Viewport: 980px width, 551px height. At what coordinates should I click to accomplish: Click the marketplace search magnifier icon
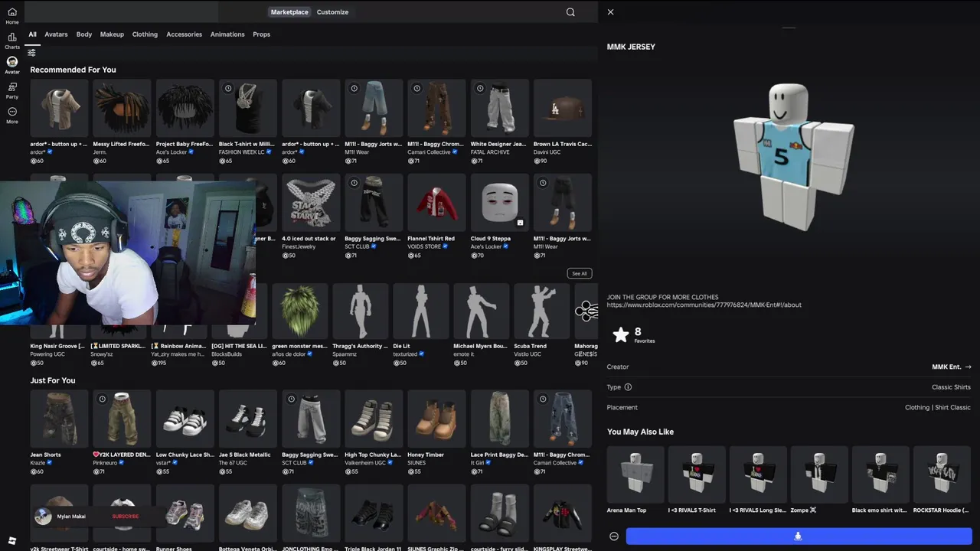tap(570, 12)
